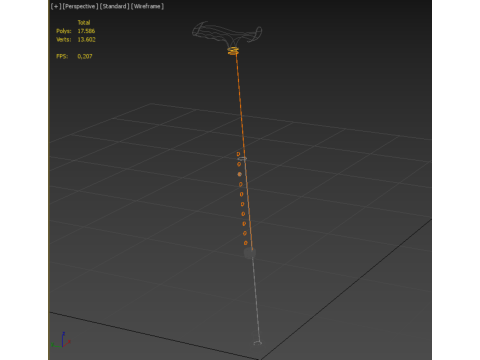
Task: Open the Wireframe display mode menu
Action: coord(147,6)
